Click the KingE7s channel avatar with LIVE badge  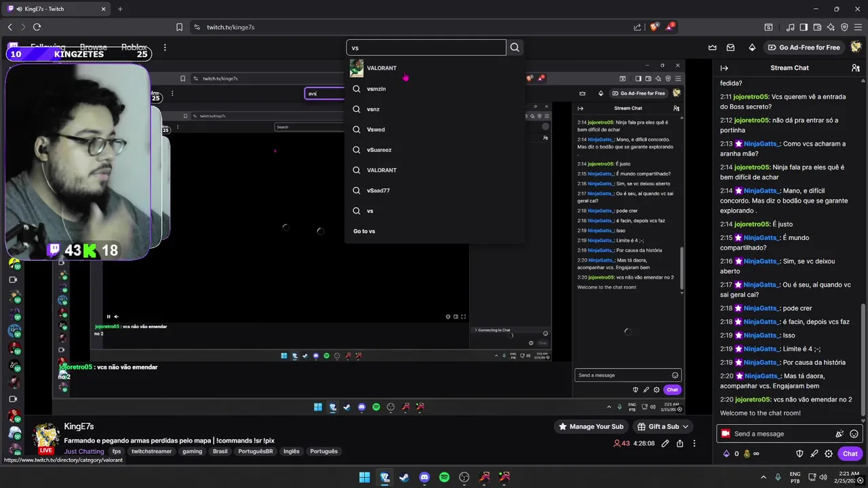click(46, 438)
